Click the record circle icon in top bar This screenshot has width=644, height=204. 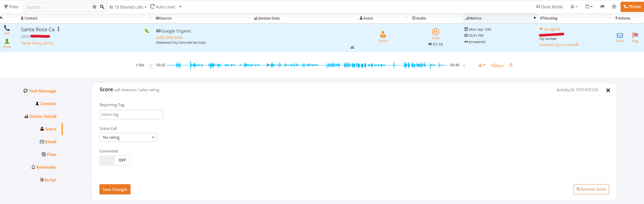point(614,7)
